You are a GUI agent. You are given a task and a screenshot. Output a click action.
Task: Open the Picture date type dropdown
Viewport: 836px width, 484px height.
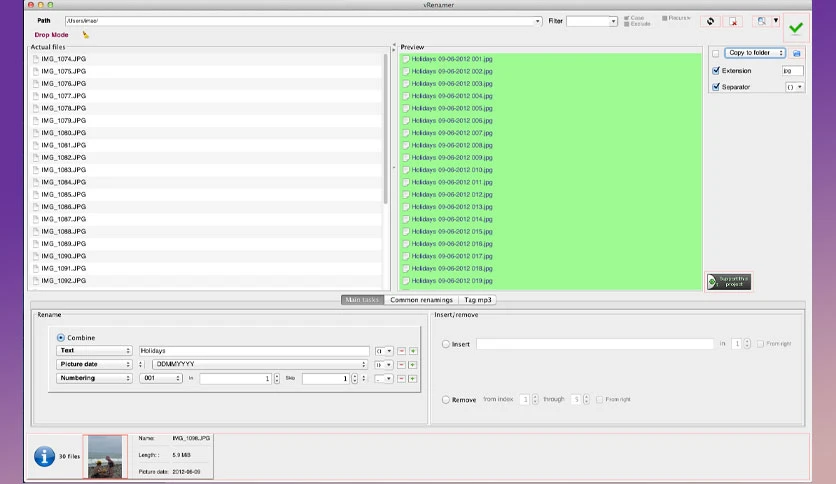point(94,364)
